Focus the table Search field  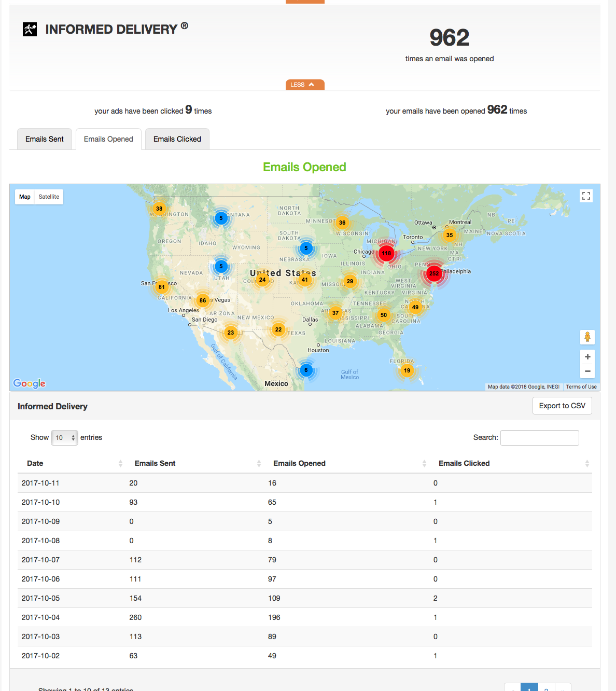click(x=540, y=438)
